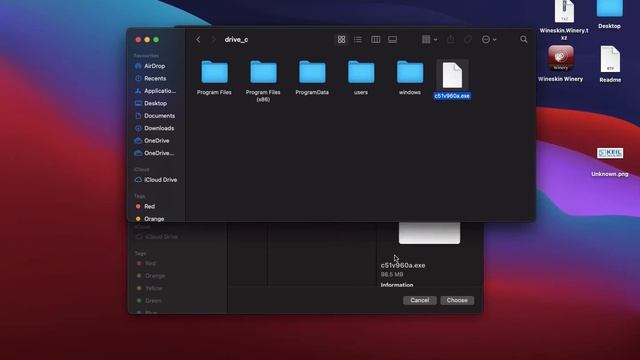
Task: Go back in the drive_c Finder window
Action: pyautogui.click(x=198, y=40)
